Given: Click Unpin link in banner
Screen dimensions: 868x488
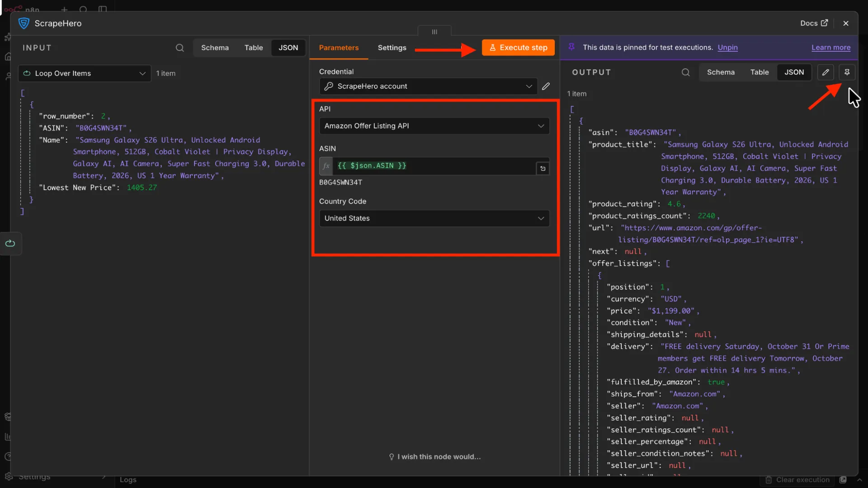Looking at the screenshot, I should tap(727, 47).
